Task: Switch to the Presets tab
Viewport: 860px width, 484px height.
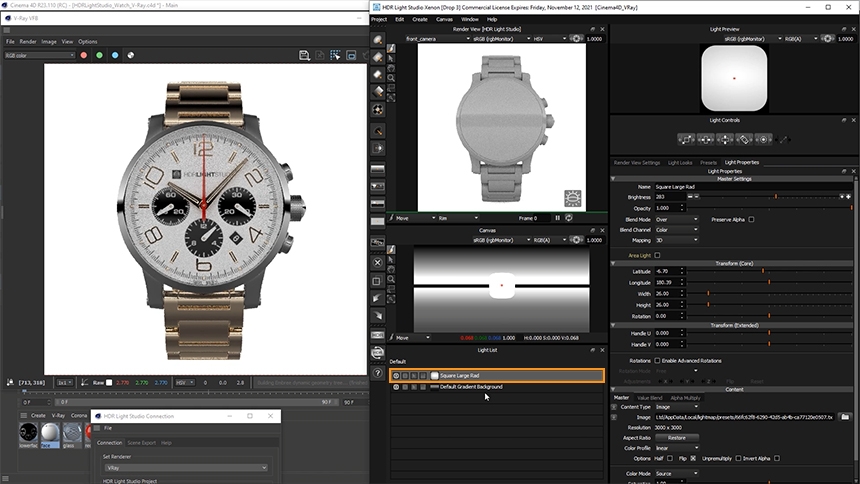Action: (x=708, y=162)
